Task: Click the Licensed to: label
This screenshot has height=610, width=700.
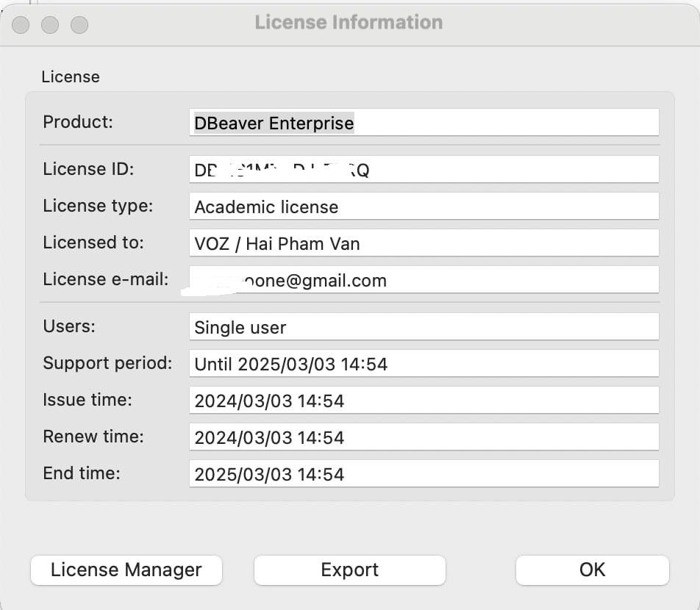Action: point(93,243)
